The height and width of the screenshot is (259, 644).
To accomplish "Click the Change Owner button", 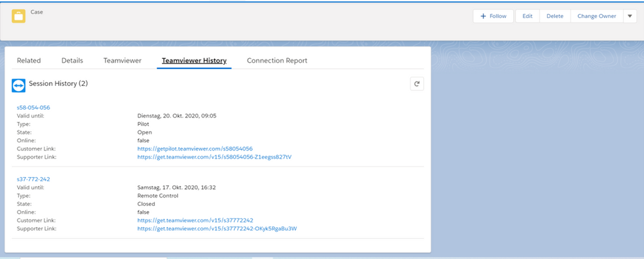I will click(597, 16).
